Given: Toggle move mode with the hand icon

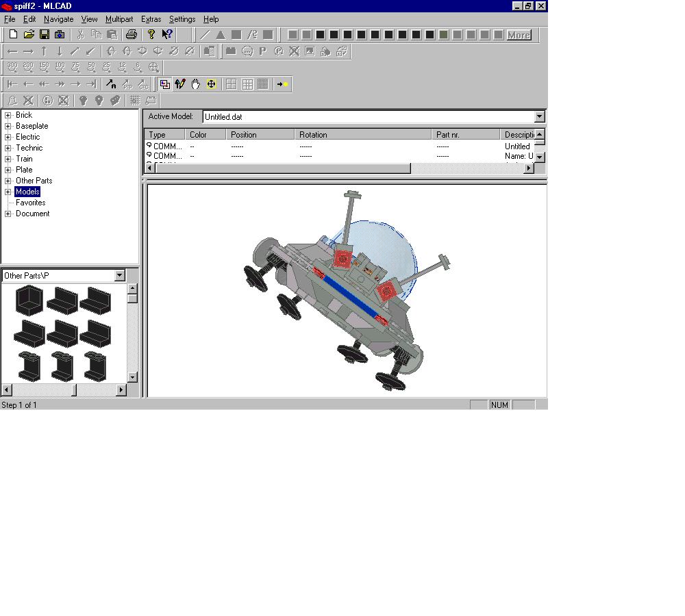Looking at the screenshot, I should [196, 84].
